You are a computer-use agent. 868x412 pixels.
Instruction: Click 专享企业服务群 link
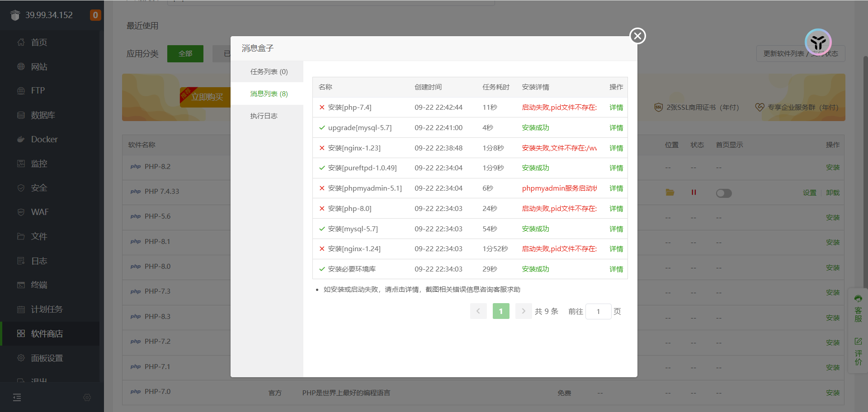[797, 108]
